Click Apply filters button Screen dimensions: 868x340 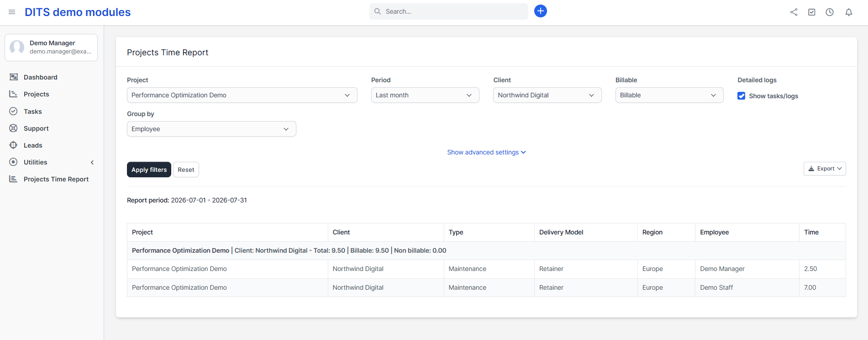pos(149,170)
